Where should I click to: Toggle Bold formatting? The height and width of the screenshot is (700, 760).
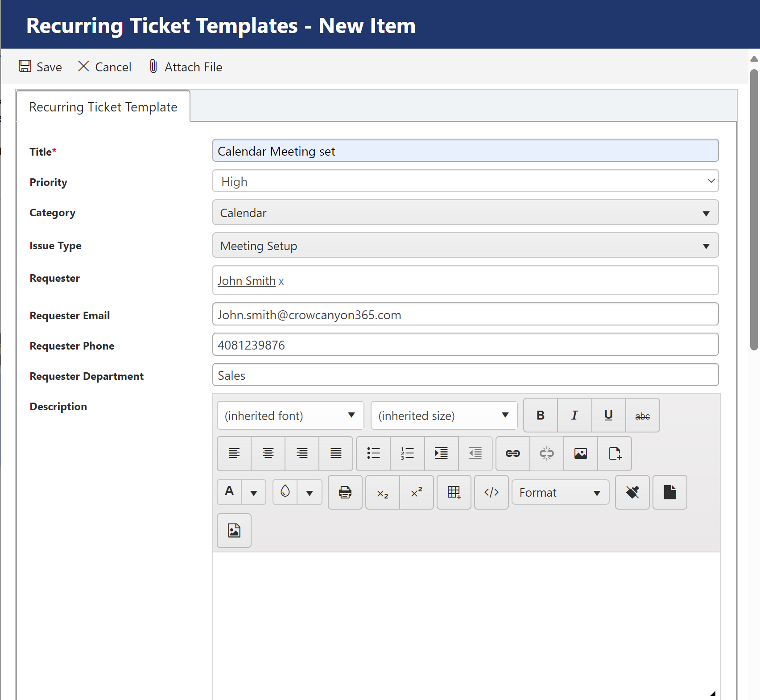[540, 415]
